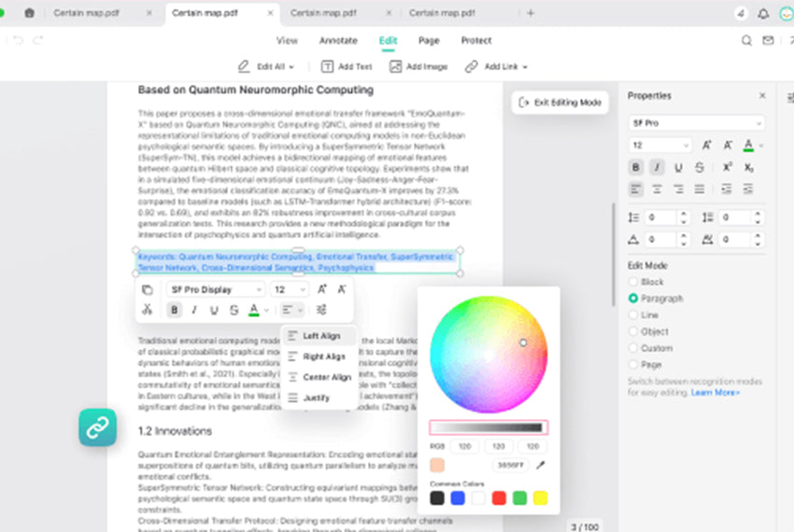Open the Learn More link

click(x=715, y=393)
